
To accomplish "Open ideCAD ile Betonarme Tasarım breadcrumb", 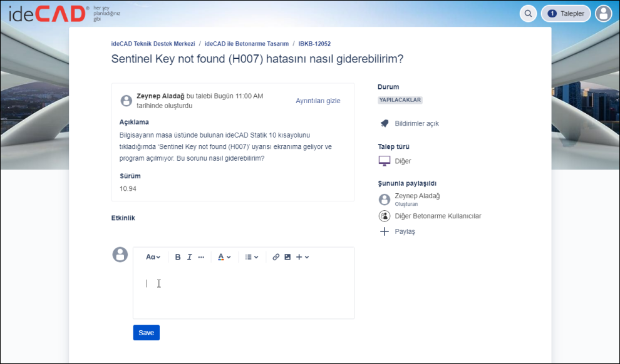I will click(246, 44).
